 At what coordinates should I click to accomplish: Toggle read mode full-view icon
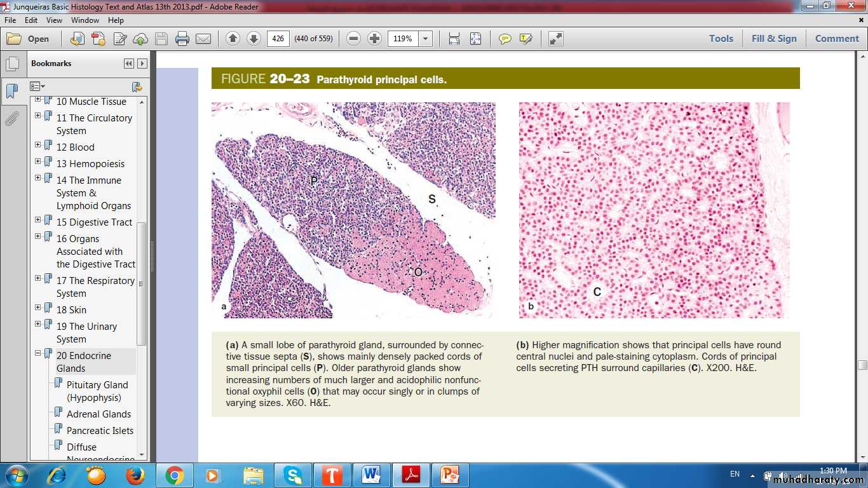[x=555, y=39]
